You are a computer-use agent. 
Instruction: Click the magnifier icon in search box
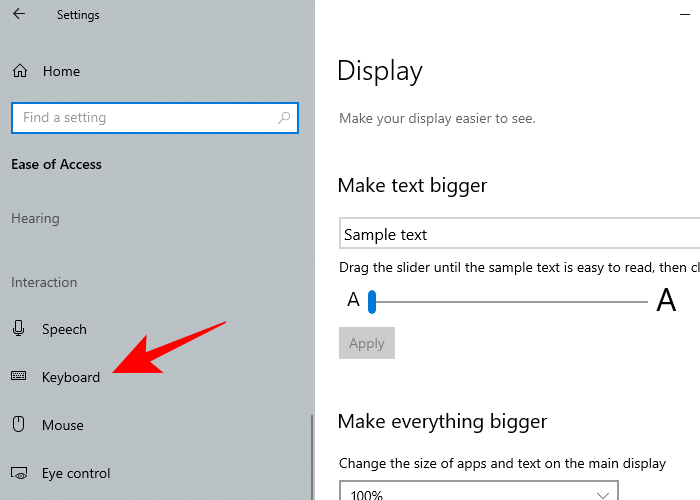[x=285, y=118]
